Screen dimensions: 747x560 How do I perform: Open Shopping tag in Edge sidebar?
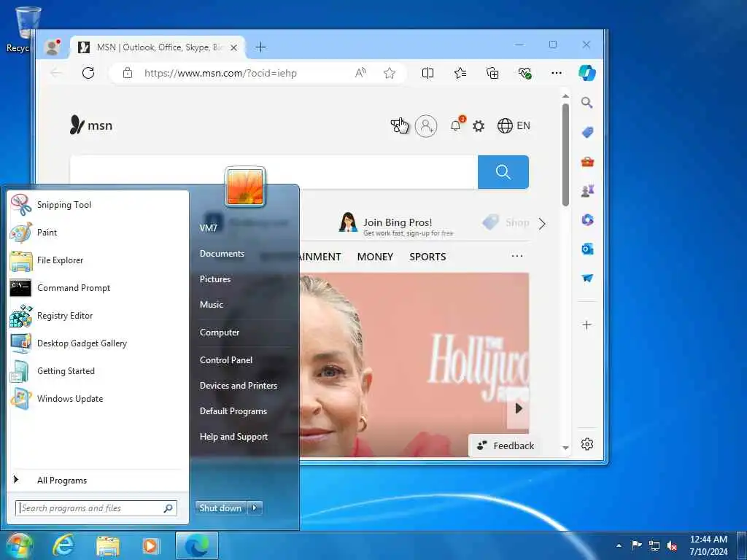pyautogui.click(x=587, y=132)
